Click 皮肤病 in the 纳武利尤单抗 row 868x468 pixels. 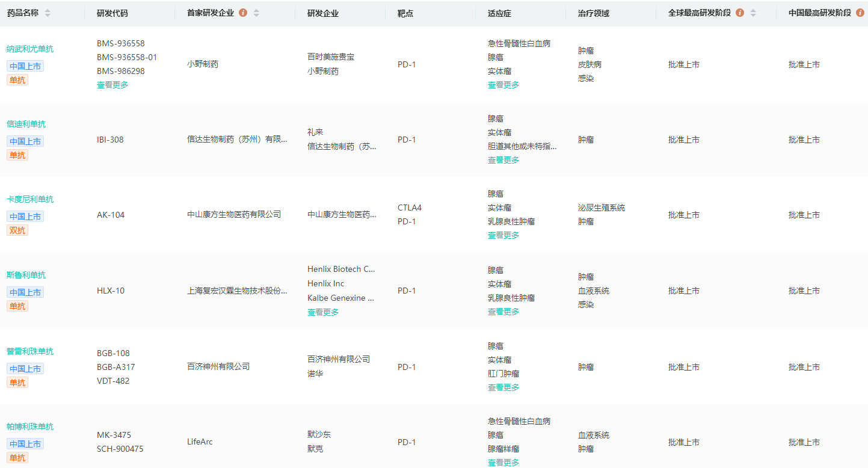(x=589, y=64)
